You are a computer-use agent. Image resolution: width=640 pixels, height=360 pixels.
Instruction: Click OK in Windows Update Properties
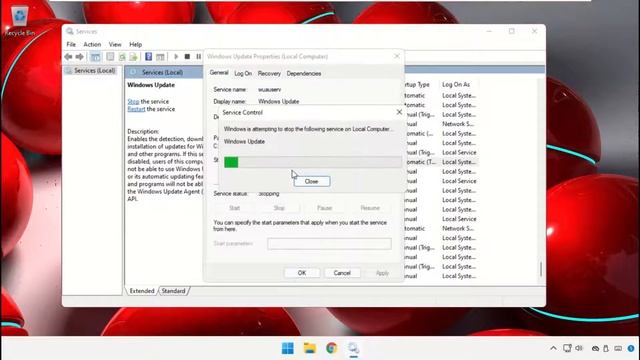click(302, 273)
